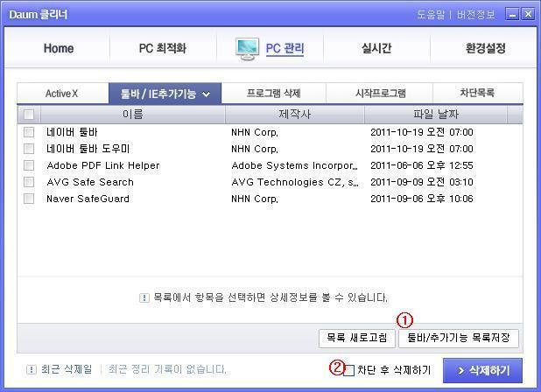This screenshot has height=392, width=541.
Task: Select the AVG Safe Search entry
Action: (90, 182)
